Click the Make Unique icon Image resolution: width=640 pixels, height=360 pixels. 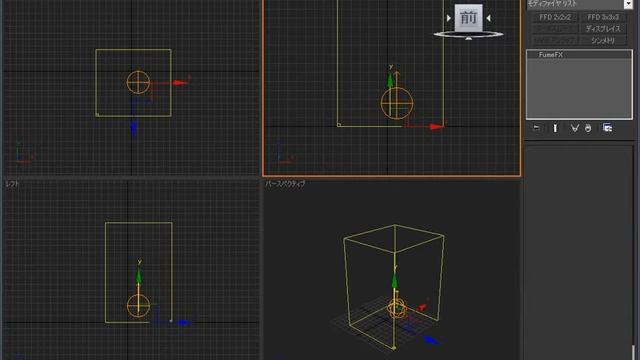click(575, 128)
